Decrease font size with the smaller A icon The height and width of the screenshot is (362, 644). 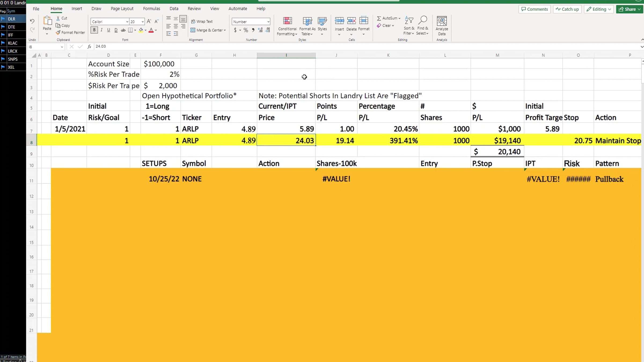coord(157,21)
